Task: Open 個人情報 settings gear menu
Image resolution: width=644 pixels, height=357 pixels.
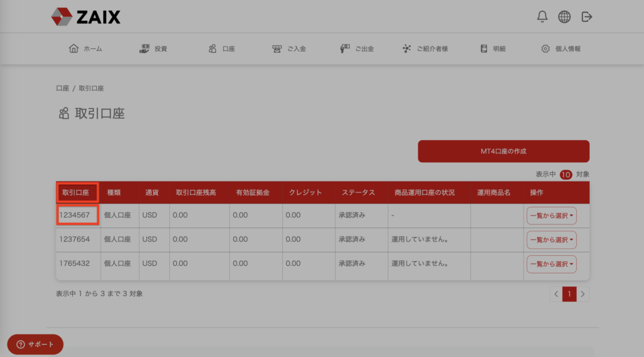Action: click(x=561, y=49)
